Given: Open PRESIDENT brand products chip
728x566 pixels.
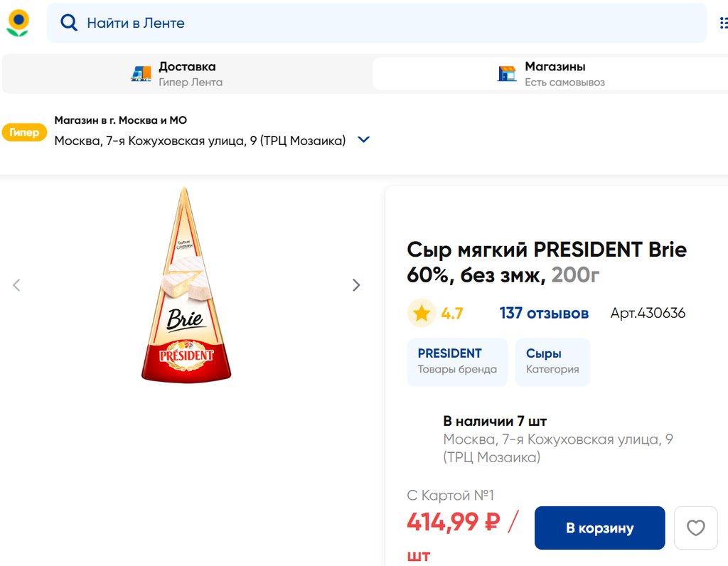Looking at the screenshot, I should pos(457,361).
